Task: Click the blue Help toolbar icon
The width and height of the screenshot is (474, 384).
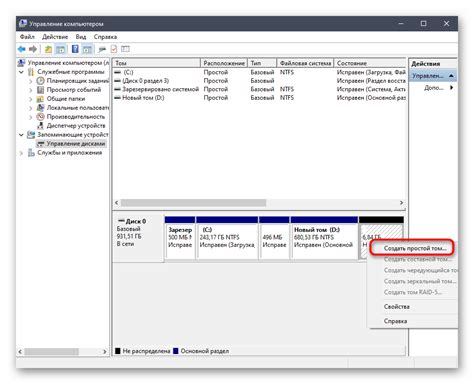Action: point(75,49)
